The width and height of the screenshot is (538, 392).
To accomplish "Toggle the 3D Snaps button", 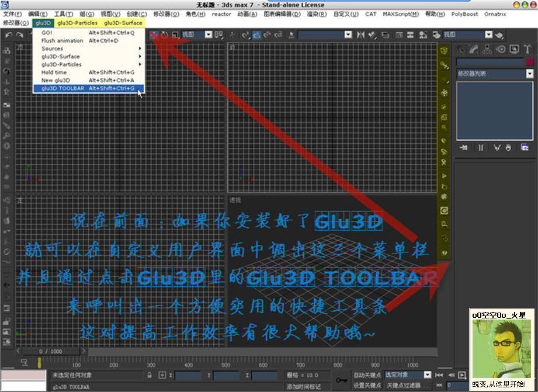I will pos(245,35).
